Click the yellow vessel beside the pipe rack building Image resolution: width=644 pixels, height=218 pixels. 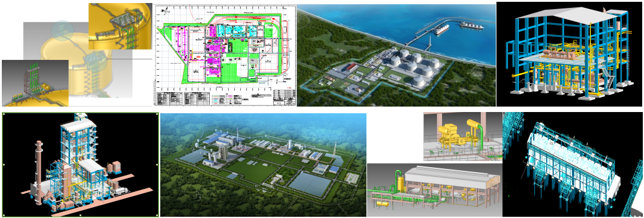pyautogui.click(x=398, y=182)
